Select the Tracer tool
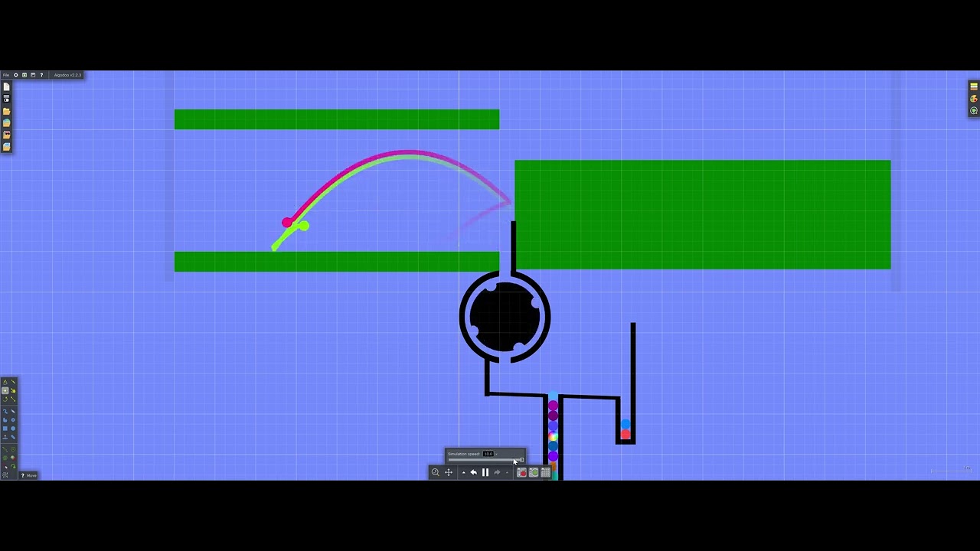The width and height of the screenshot is (980, 551). [13, 466]
